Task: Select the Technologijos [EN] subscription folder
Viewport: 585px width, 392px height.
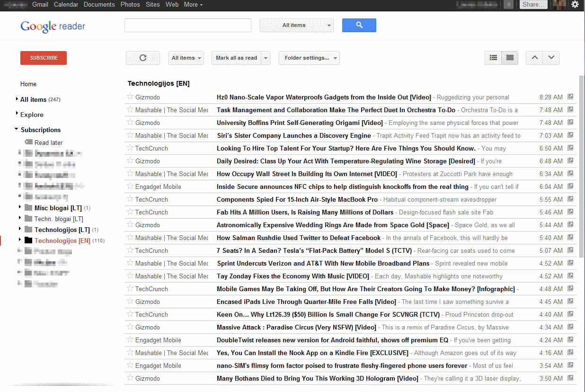Action: tap(62, 241)
